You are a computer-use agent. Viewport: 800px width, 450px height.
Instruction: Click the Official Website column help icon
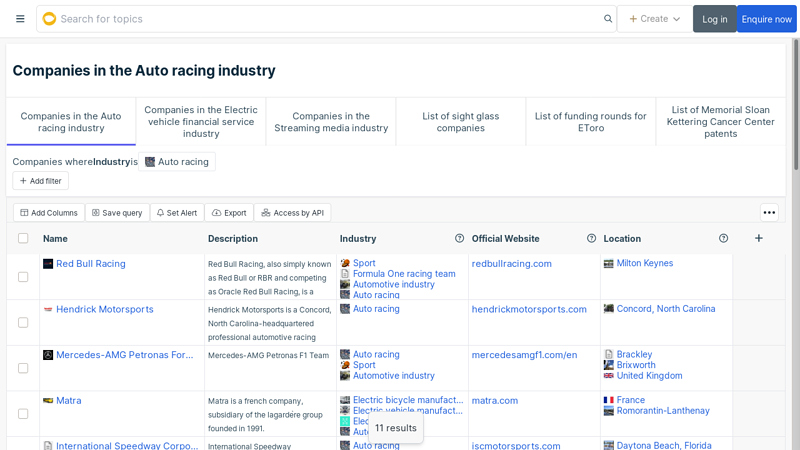pos(591,238)
